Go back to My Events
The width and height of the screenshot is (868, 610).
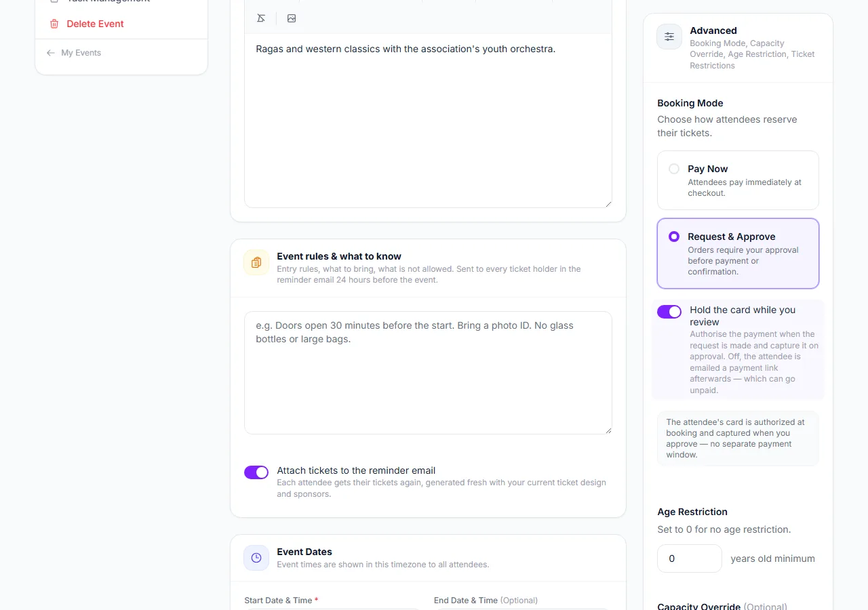[x=74, y=53]
